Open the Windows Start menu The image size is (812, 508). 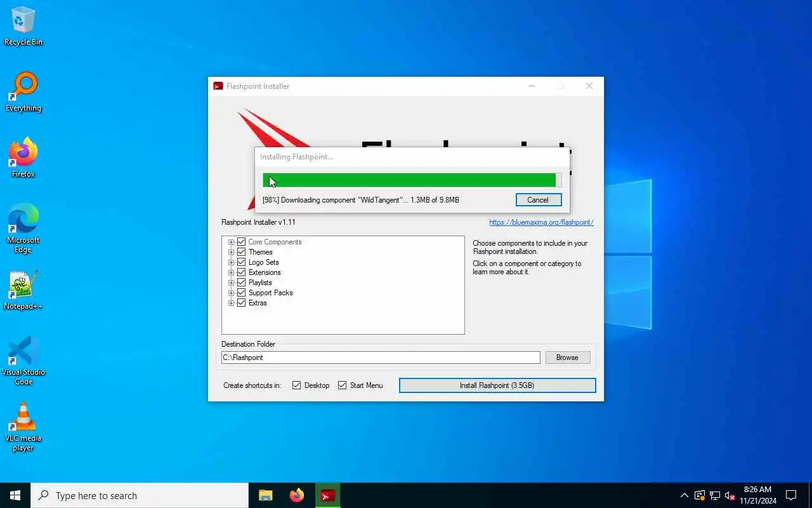pos(15,495)
